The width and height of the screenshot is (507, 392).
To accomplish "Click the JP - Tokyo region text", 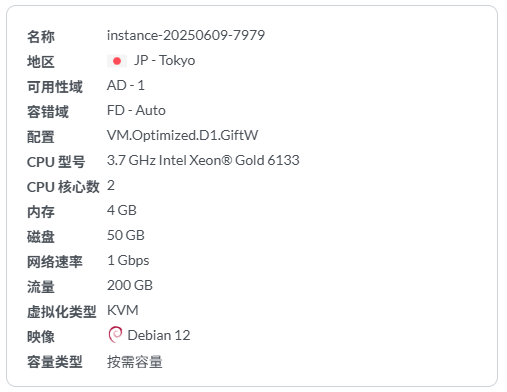I will click(x=165, y=61).
